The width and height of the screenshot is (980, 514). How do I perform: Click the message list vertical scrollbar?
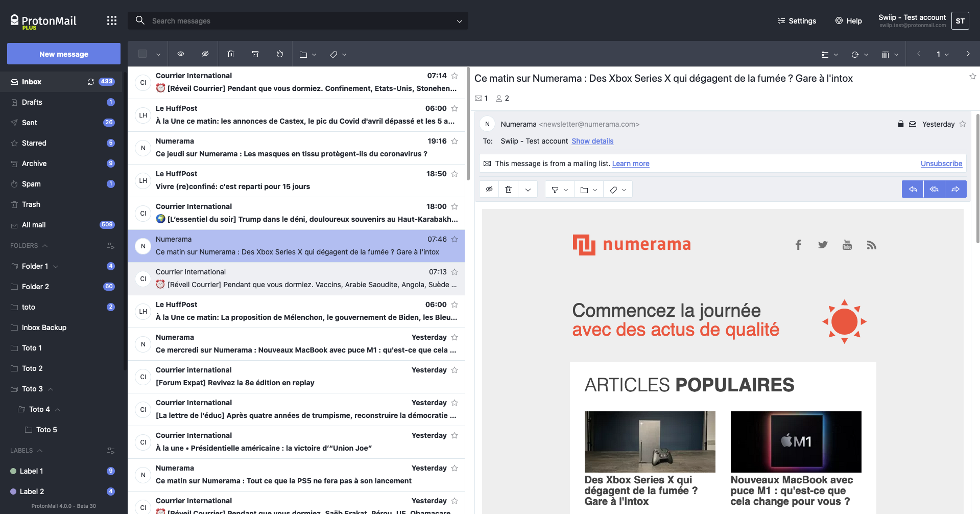pos(468,124)
